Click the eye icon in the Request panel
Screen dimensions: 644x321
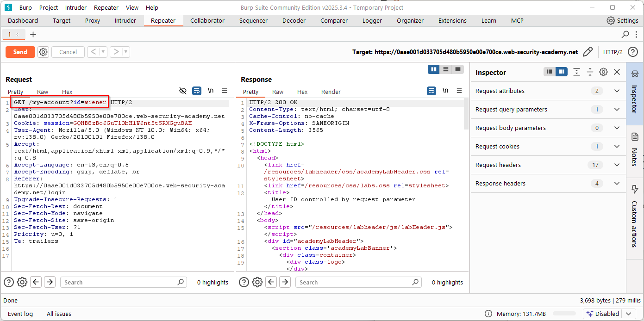pos(183,91)
